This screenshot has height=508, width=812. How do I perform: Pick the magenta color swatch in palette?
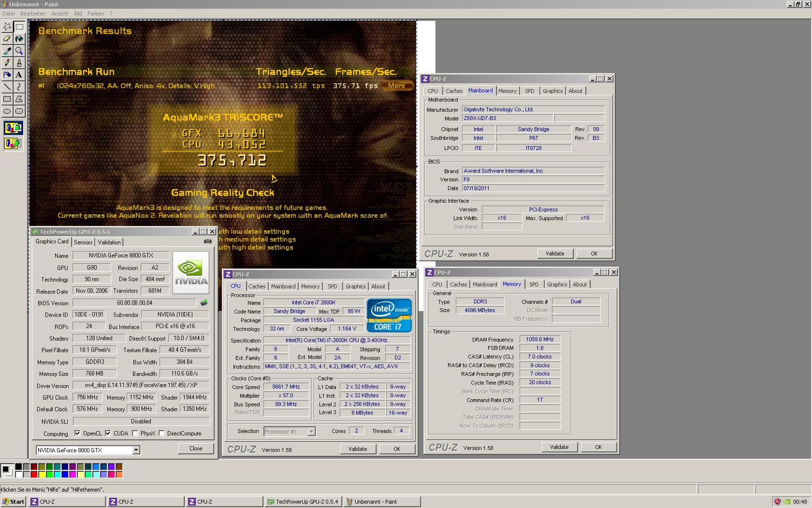pos(72,475)
